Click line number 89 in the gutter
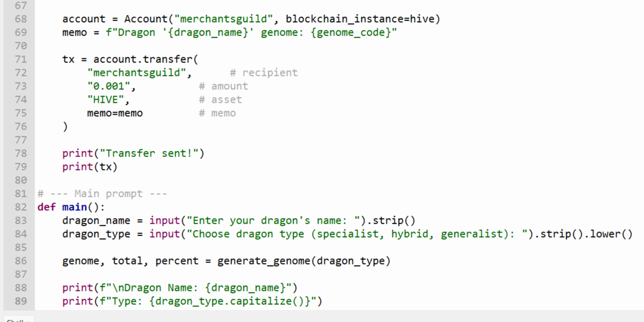The image size is (644, 322). pyautogui.click(x=21, y=301)
